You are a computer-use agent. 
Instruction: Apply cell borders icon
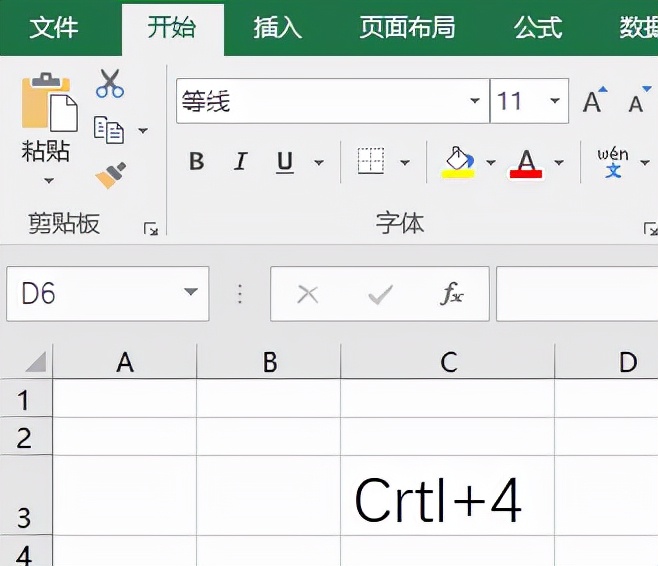coord(371,161)
